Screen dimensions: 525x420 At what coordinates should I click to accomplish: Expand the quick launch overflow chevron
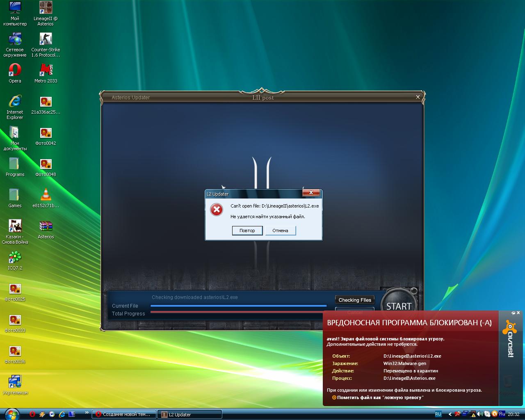[87, 413]
